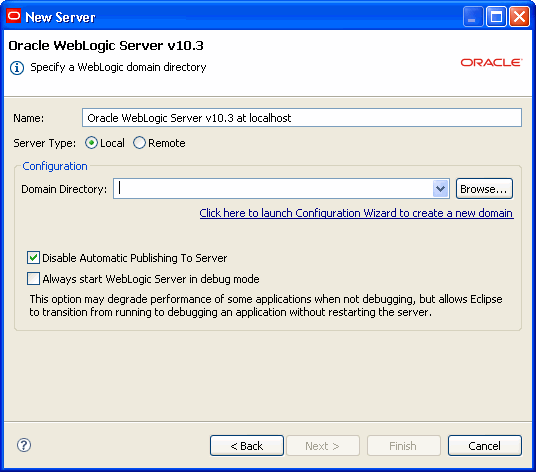Screen dimensions: 536x472
Task: Click the disabled Next button
Action: [x=323, y=446]
